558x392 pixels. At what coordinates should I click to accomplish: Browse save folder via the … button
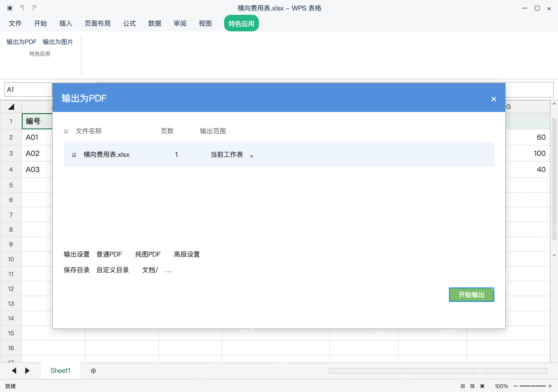pyautogui.click(x=168, y=270)
